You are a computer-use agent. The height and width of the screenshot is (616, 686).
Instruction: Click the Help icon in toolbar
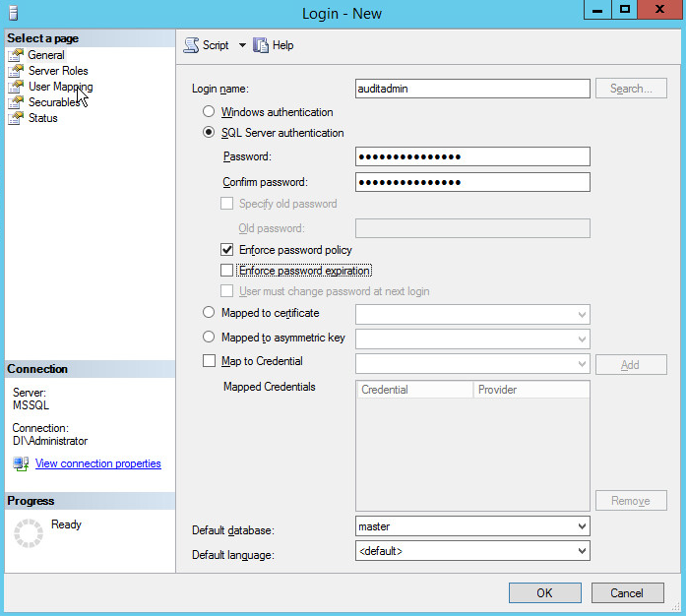[x=261, y=45]
